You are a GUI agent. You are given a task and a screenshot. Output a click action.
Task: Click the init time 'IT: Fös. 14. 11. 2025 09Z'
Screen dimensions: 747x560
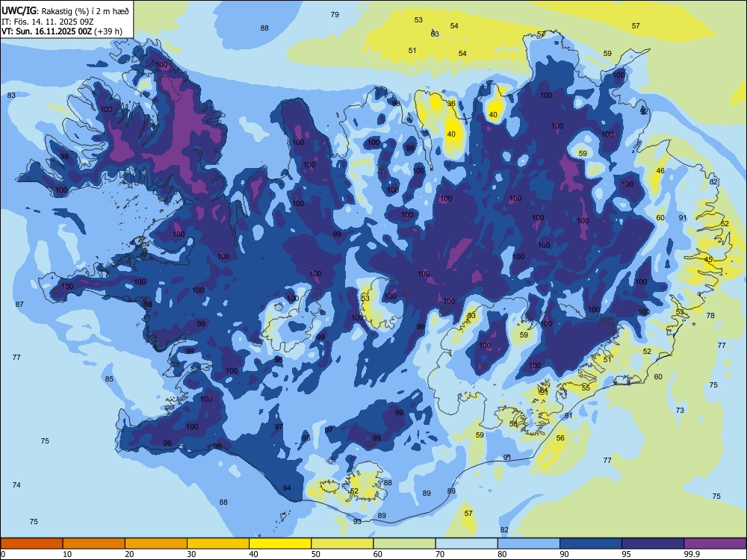point(47,22)
